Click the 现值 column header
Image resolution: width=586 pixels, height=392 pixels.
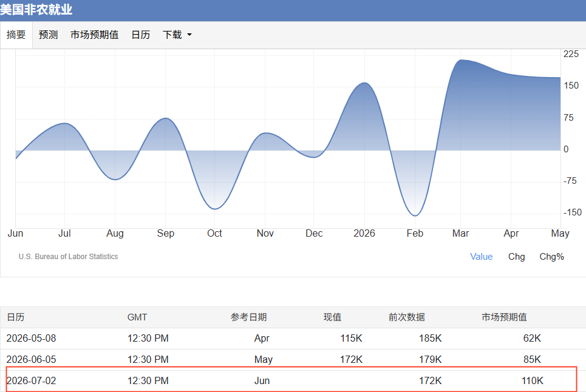tap(332, 317)
